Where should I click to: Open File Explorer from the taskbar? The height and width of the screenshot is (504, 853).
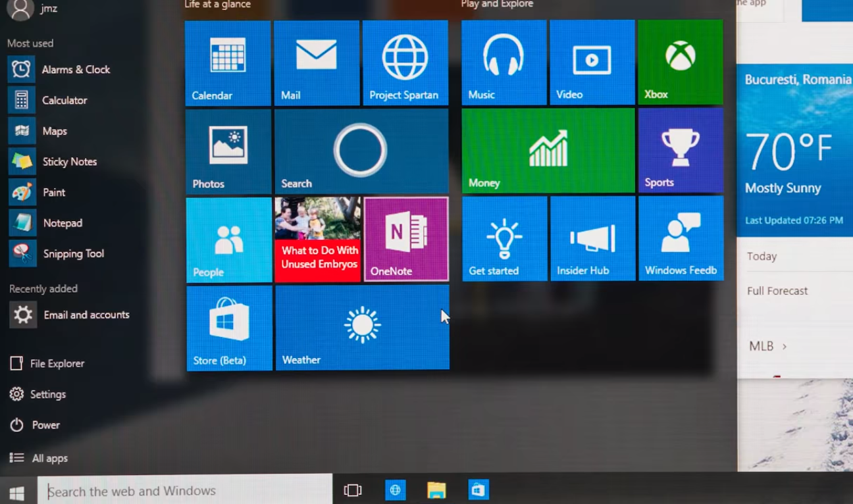pyautogui.click(x=436, y=490)
